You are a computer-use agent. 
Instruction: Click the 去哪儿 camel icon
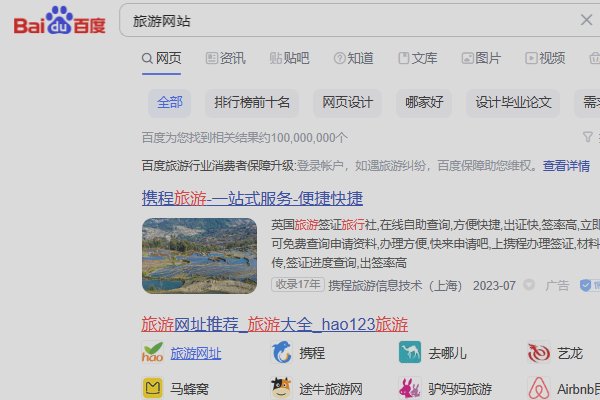click(x=410, y=352)
